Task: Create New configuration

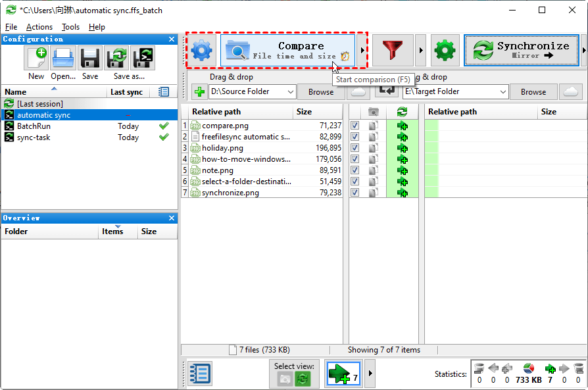Action: tap(36, 58)
